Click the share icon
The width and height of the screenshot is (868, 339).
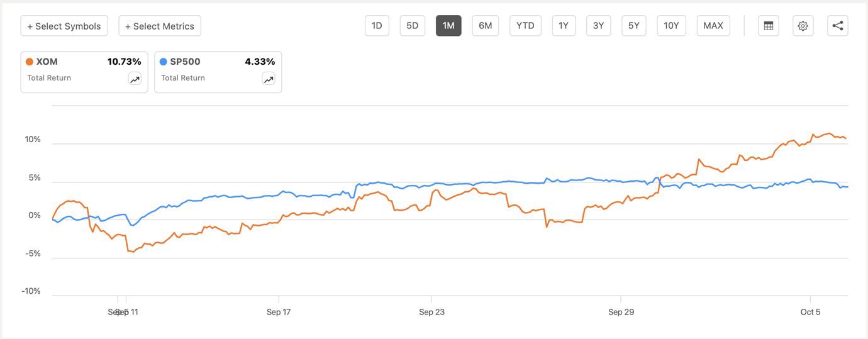837,26
